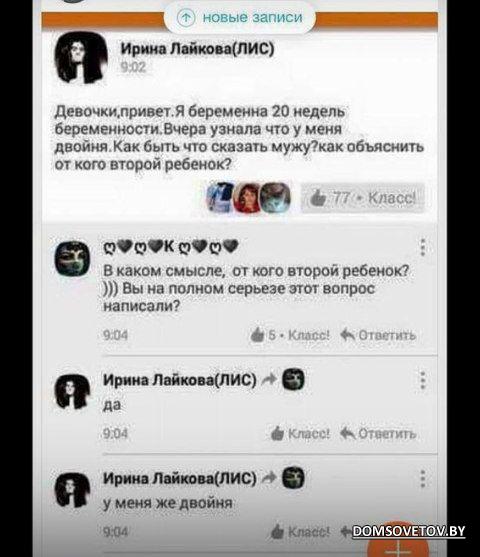The width and height of the screenshot is (480, 557).
Task: Open the three-dot menu on the first comment
Action: point(422,247)
